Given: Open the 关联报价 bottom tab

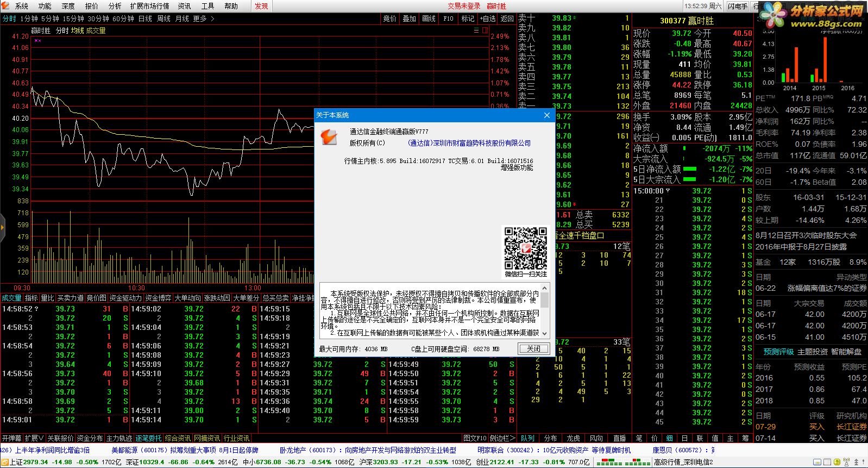Looking at the screenshot, I should click(60, 438).
